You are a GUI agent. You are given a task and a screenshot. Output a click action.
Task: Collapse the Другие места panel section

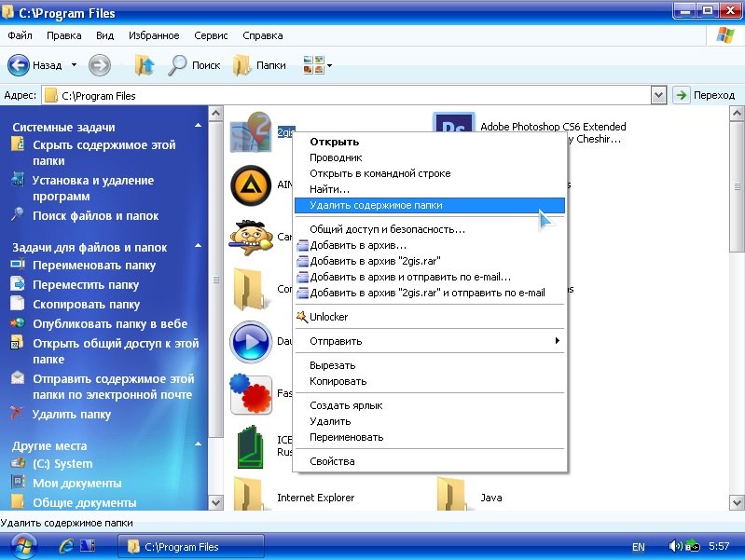[x=197, y=445]
